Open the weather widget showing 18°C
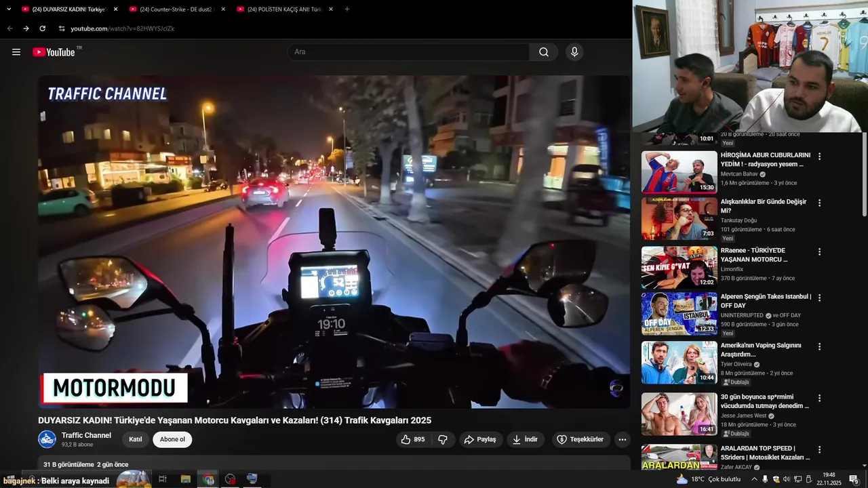 coord(708,479)
